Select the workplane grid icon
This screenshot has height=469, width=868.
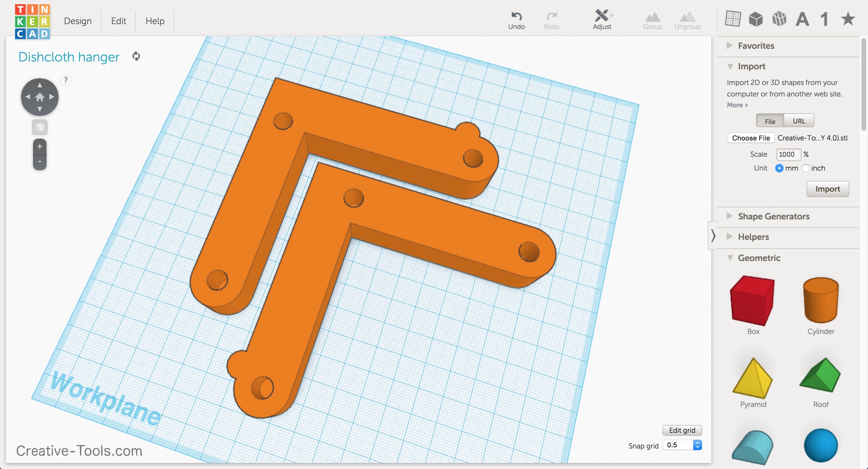tap(733, 19)
